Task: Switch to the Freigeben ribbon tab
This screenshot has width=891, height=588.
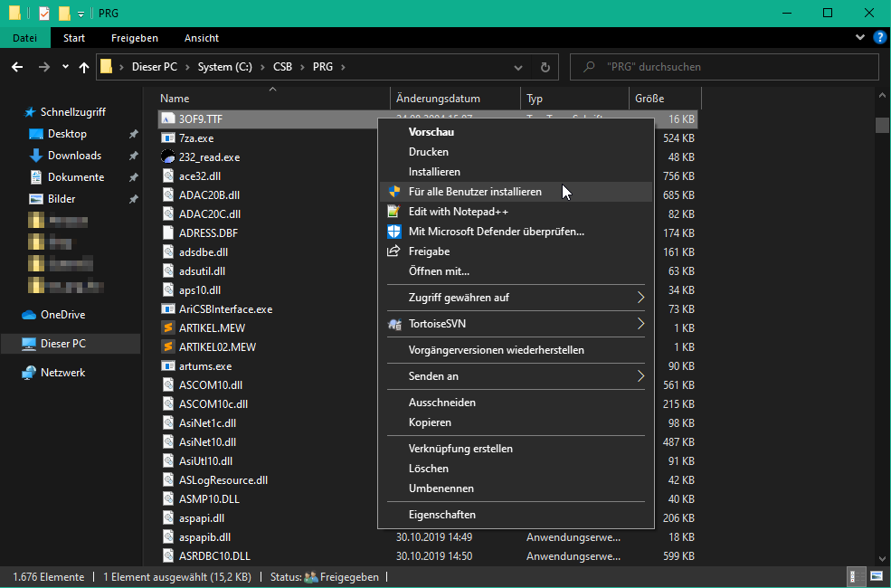Action: pyautogui.click(x=135, y=38)
